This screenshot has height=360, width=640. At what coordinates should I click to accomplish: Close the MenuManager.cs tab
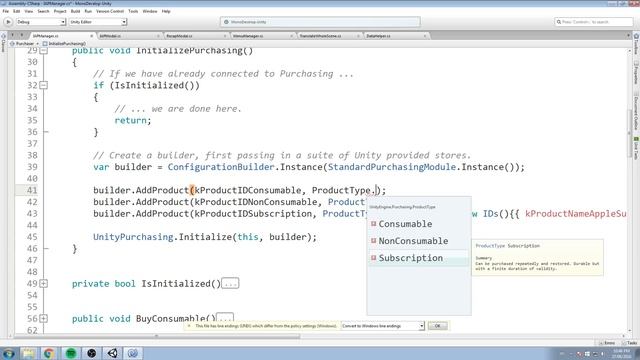291,36
